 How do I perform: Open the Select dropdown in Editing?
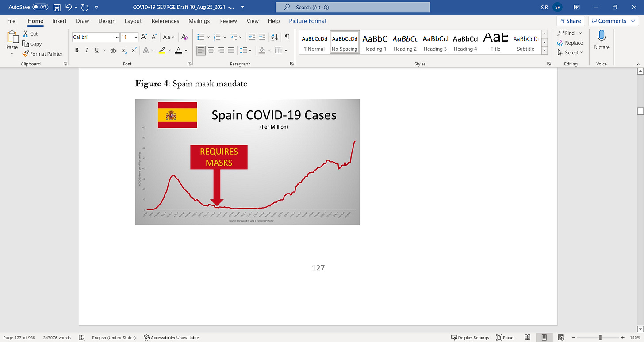[x=570, y=53]
